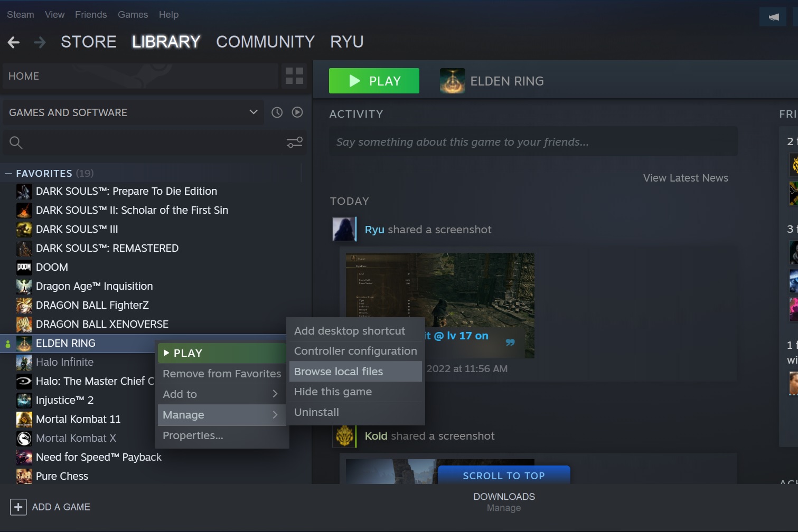Collapse the Favorites category
This screenshot has width=798, height=532.
tap(8, 173)
